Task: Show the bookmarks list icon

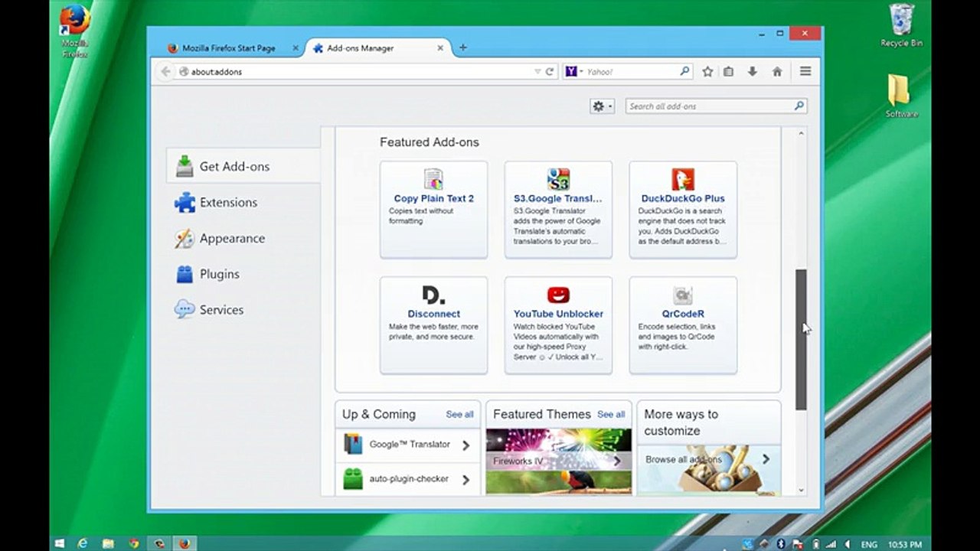Action: click(729, 71)
